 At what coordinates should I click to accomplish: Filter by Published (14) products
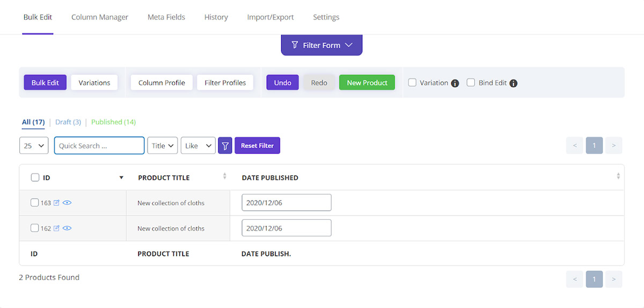(113, 122)
